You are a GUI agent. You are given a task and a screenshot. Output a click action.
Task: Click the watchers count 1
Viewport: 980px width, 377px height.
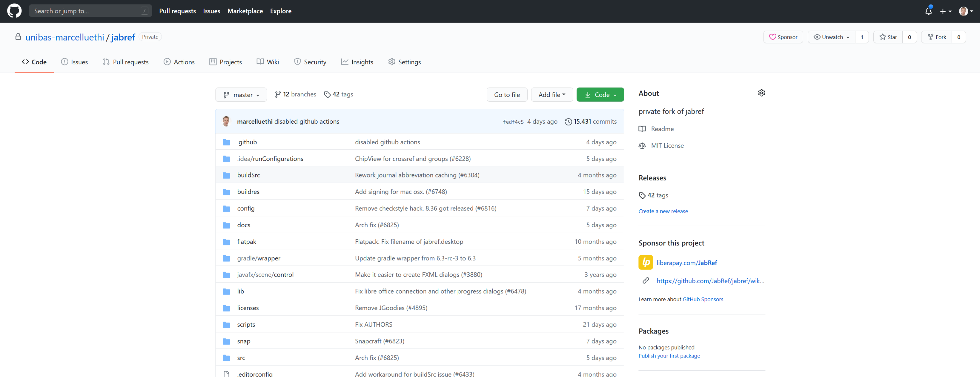862,37
